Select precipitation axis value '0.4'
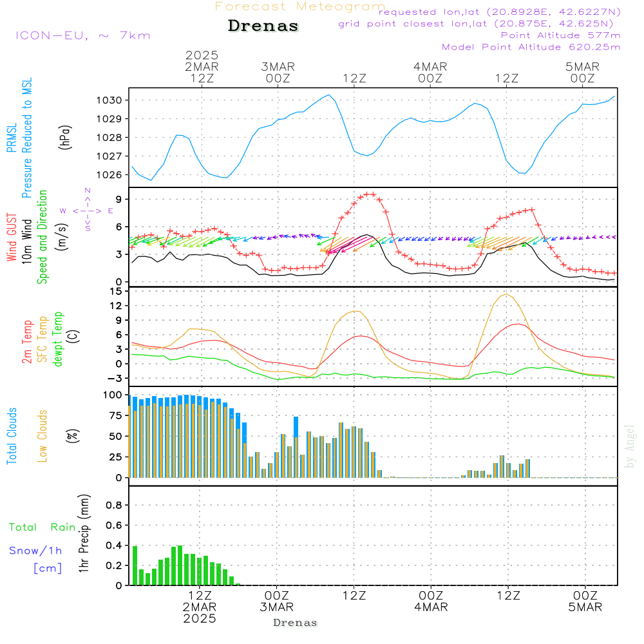The image size is (644, 644). coord(114,546)
